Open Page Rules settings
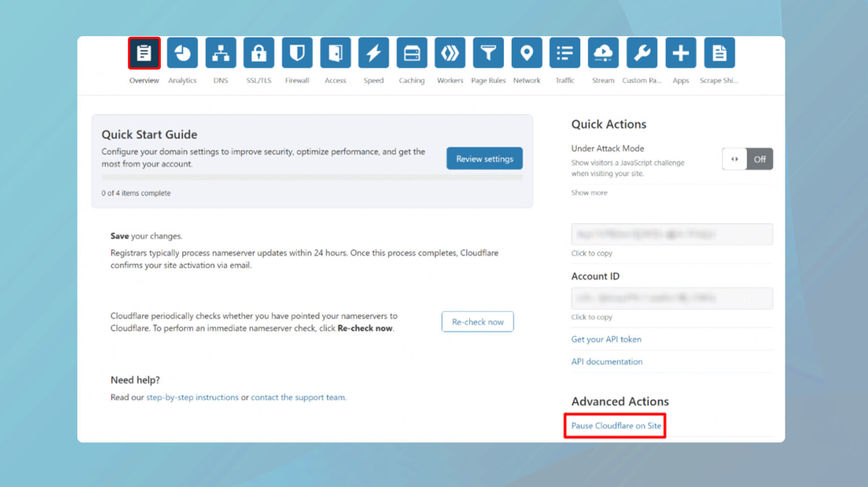Viewport: 868px width, 487px height. tap(488, 53)
